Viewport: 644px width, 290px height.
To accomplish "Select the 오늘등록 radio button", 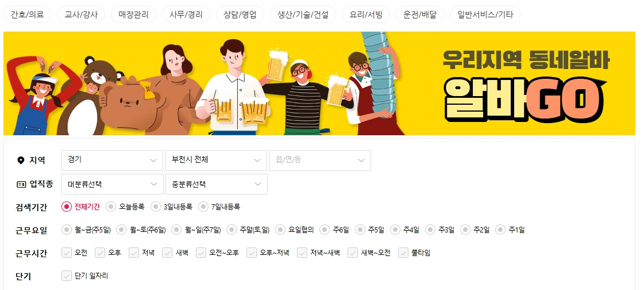I will (110, 207).
